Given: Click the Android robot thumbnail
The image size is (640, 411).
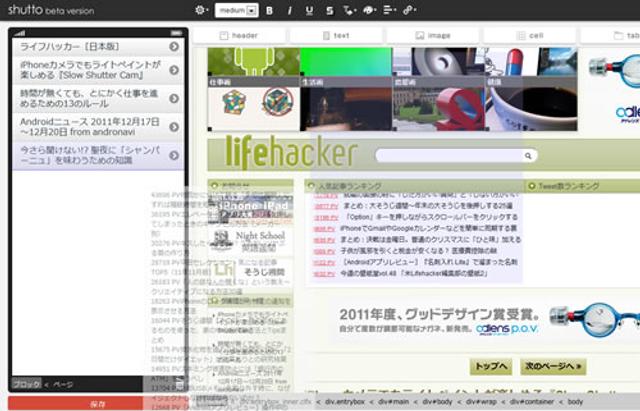Looking at the screenshot, I should [x=254, y=62].
